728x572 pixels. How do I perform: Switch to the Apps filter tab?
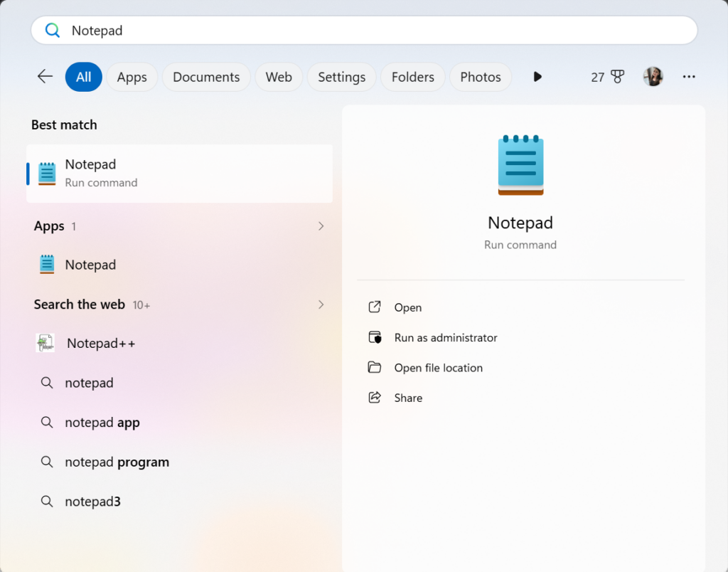pos(132,77)
